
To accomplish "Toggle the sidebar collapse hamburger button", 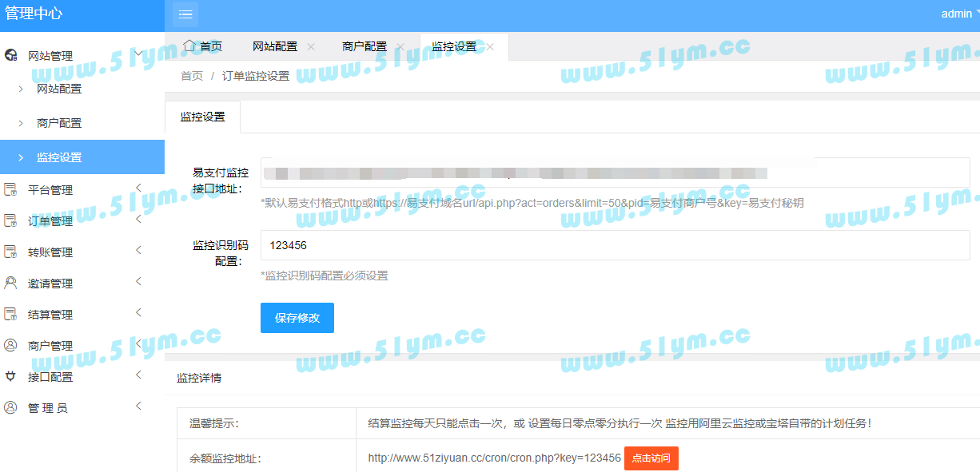I will pos(185,14).
